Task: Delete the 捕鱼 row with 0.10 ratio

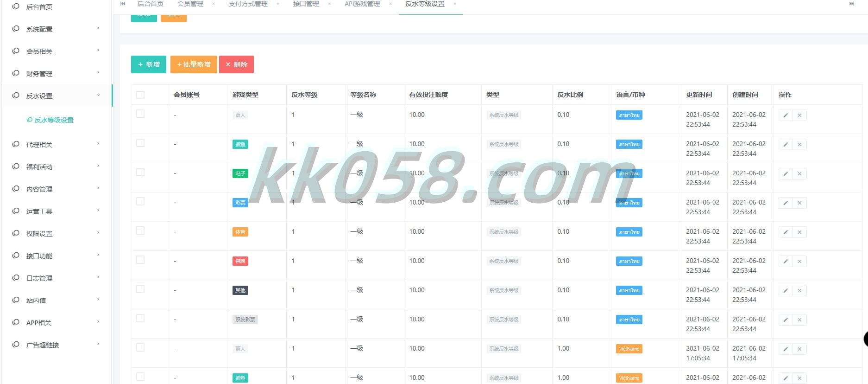Action: click(799, 144)
